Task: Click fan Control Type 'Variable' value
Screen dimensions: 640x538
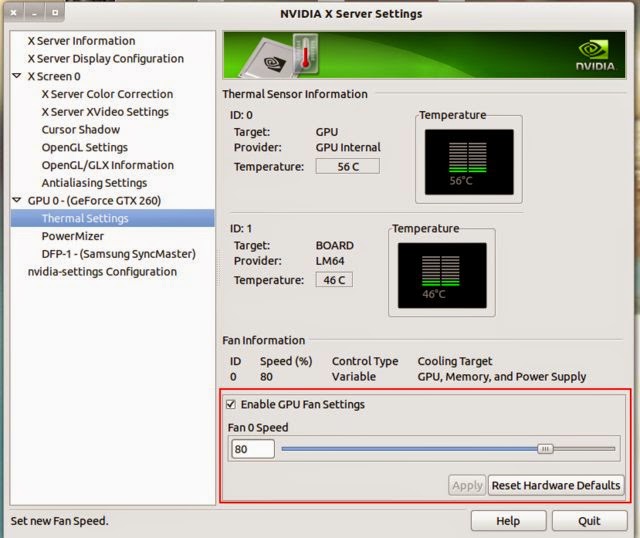Action: tap(354, 376)
